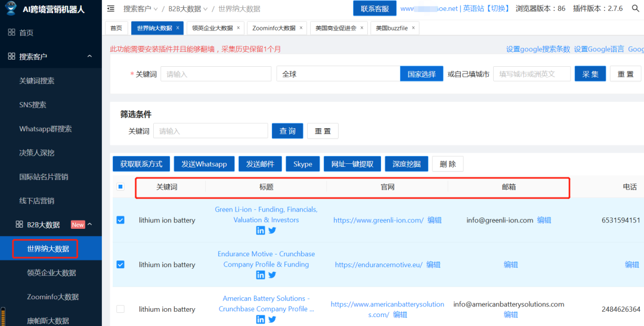Click the robot logo in the sidebar header

(x=12, y=8)
